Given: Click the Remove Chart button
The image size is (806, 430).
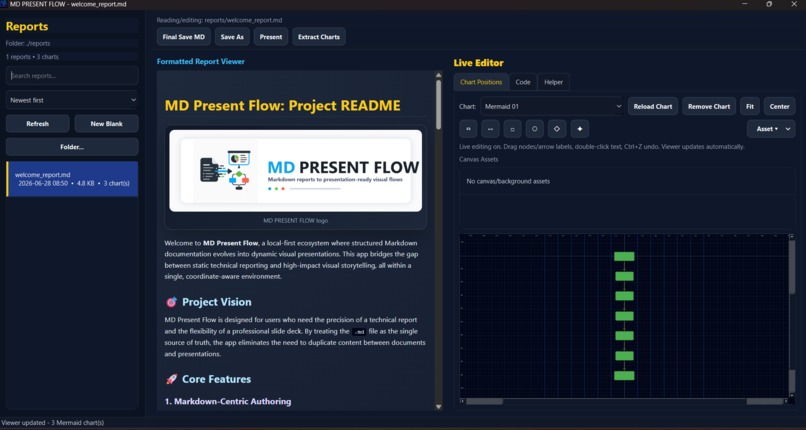Looking at the screenshot, I should pos(709,106).
